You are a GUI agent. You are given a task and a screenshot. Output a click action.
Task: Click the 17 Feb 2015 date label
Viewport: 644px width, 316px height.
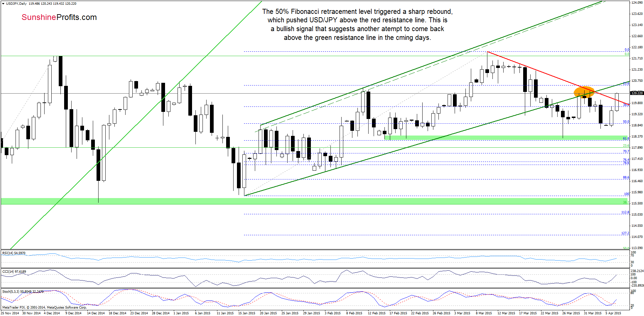pyautogui.click(x=398, y=313)
